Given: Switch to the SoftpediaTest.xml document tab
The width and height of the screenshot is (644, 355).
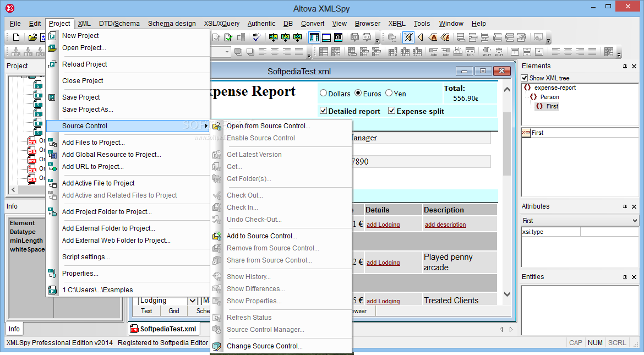Looking at the screenshot, I should click(x=164, y=329).
